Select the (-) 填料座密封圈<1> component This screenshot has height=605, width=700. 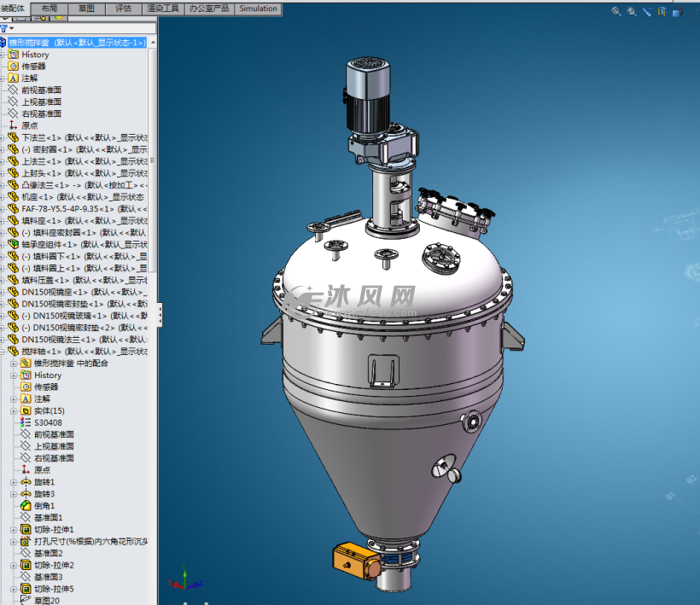(x=85, y=232)
